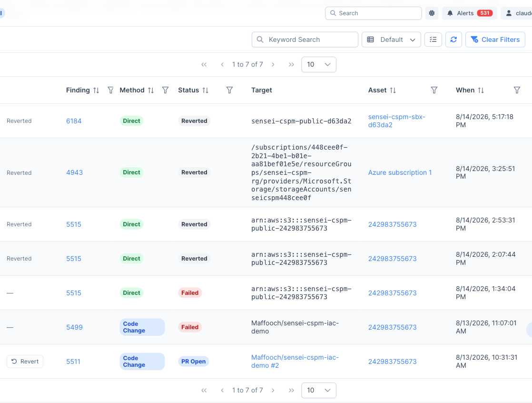This screenshot has height=403, width=532.
Task: Clear all applied filters
Action: (x=495, y=40)
